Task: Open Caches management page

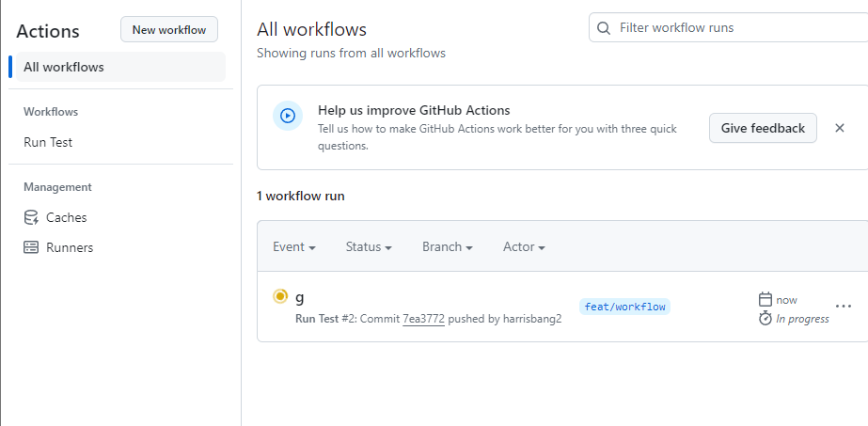Action: point(67,217)
